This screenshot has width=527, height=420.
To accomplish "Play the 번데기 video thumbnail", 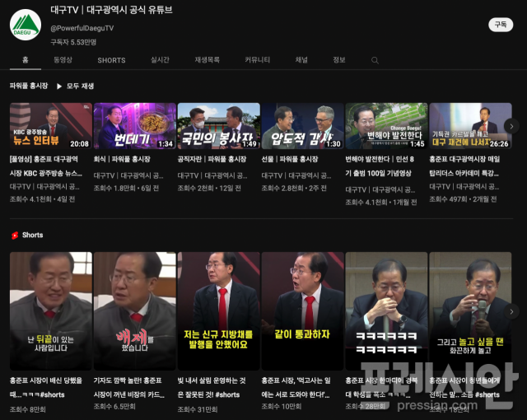I will [134, 126].
